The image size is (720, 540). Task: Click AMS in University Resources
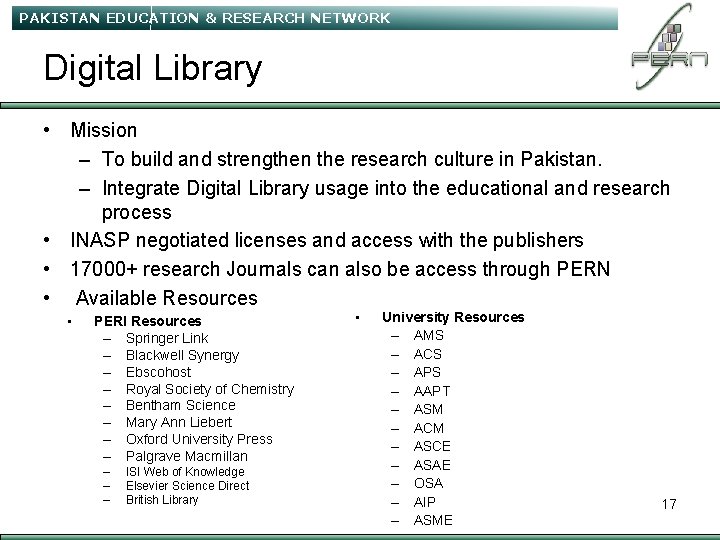click(428, 336)
